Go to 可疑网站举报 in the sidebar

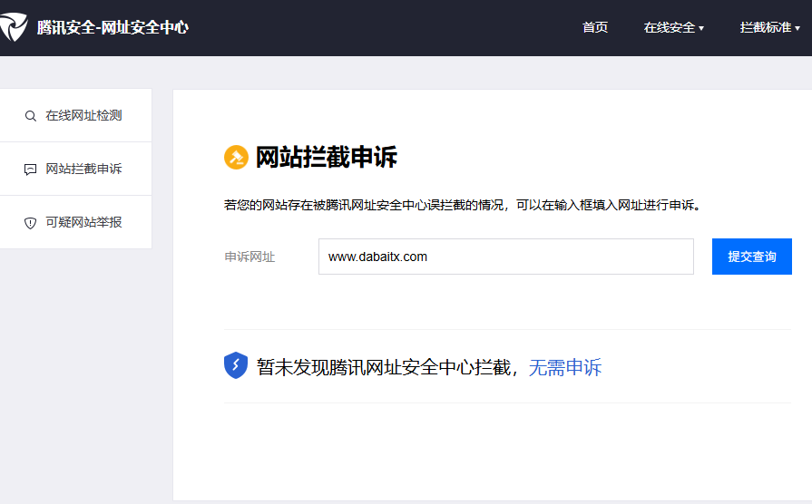(75, 222)
